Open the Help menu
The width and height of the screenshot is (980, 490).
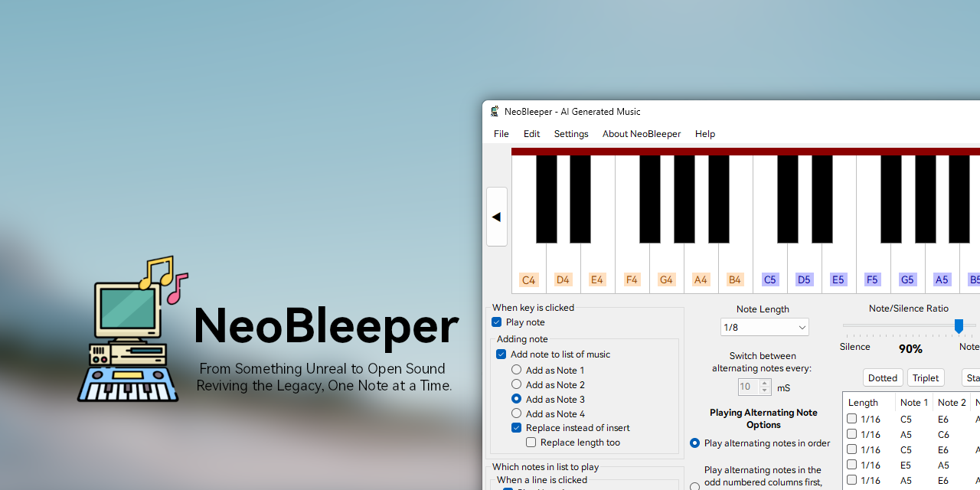(705, 134)
